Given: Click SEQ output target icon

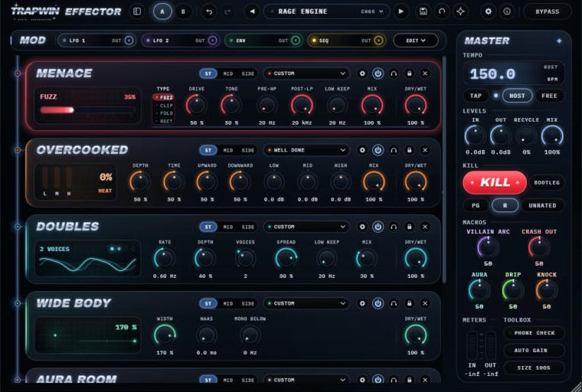Looking at the screenshot, I should click(x=378, y=40).
